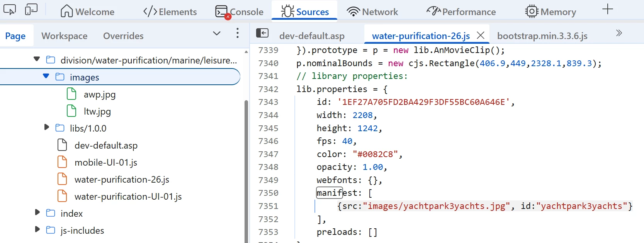
Task: Open mobile-UI-01.js in the tree
Action: pos(106,163)
